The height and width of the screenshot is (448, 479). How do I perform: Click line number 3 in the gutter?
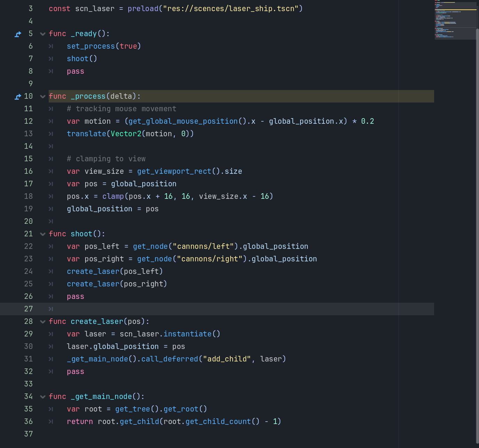coord(31,9)
